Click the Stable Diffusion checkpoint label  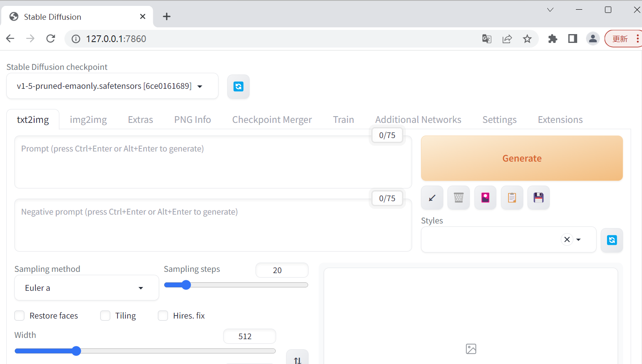(57, 67)
